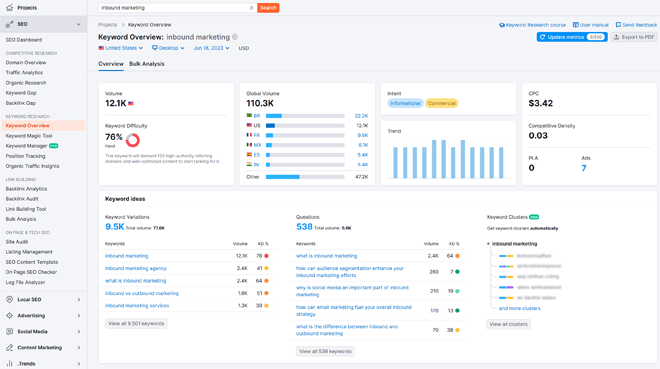This screenshot has width=660, height=369.
Task: Click the SEO section icon in sidebar
Action: [x=9, y=24]
